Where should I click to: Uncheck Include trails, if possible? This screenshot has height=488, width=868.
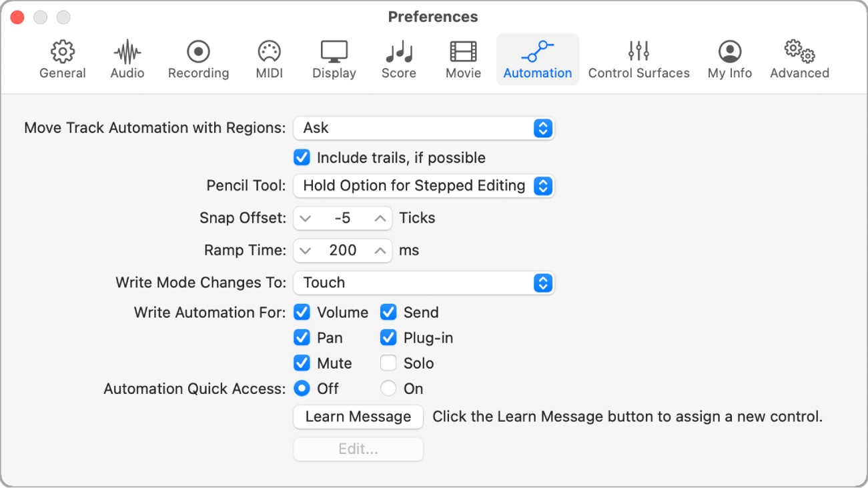(x=302, y=158)
